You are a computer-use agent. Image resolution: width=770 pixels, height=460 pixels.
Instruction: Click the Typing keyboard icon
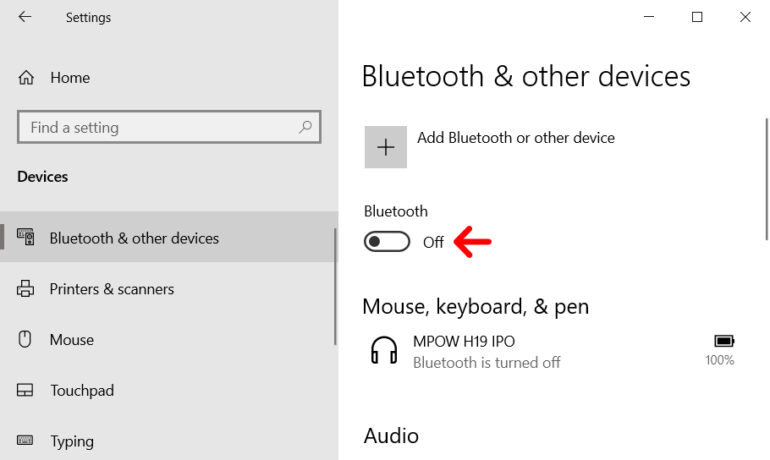pos(26,441)
